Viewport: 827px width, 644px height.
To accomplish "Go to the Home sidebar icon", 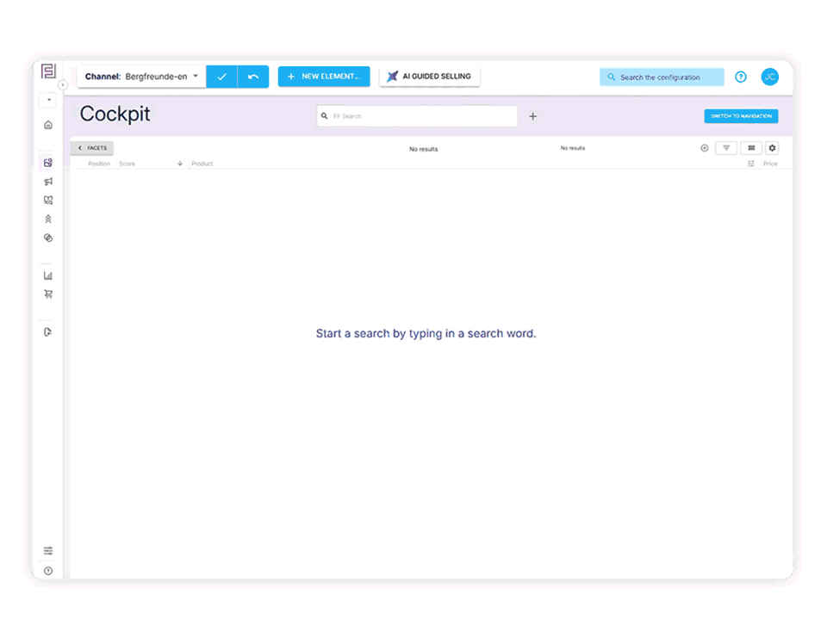I will pos(48,125).
